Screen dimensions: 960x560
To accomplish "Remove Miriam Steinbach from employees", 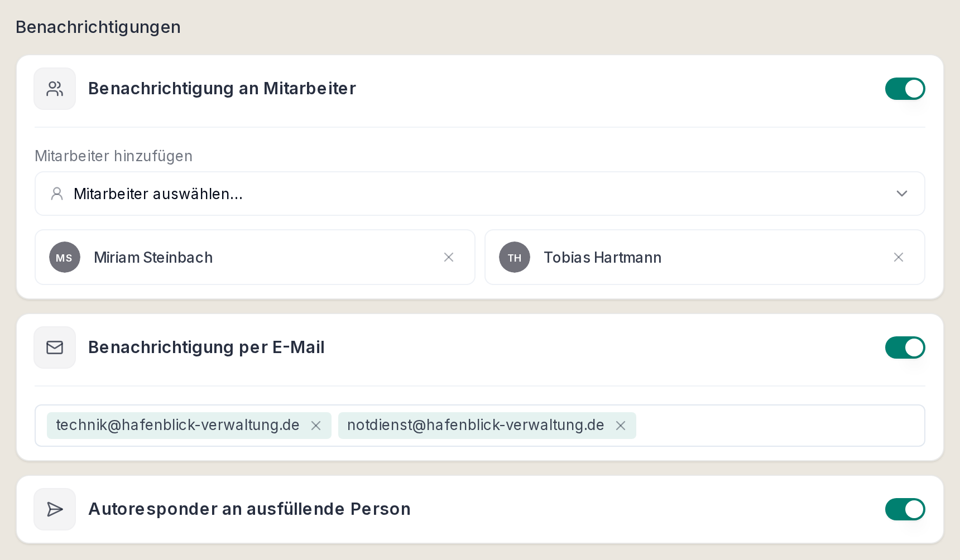I will [x=449, y=257].
